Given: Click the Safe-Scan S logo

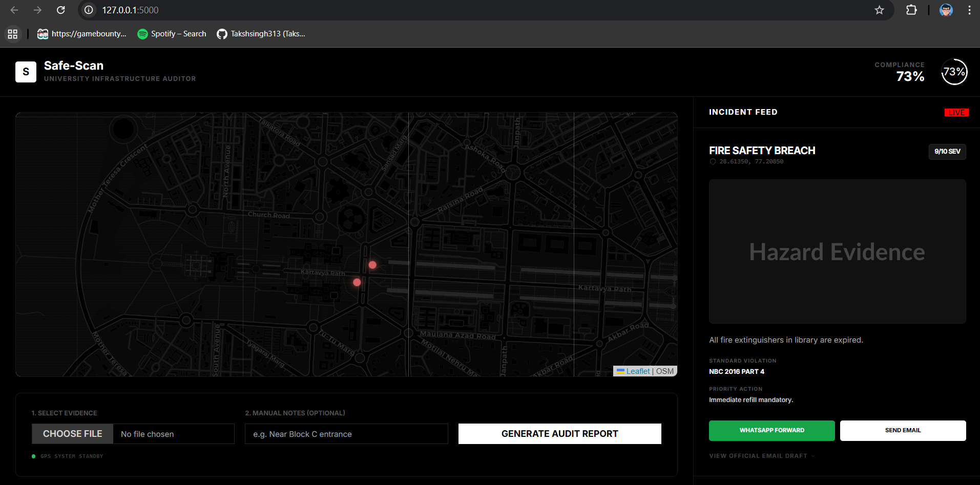Looking at the screenshot, I should 26,72.
